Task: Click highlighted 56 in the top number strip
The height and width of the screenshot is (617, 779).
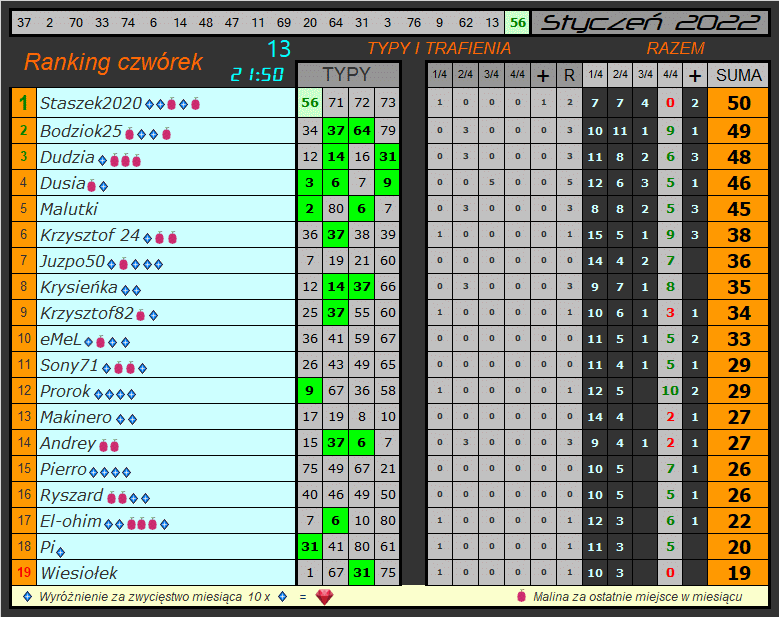Action: (x=518, y=23)
